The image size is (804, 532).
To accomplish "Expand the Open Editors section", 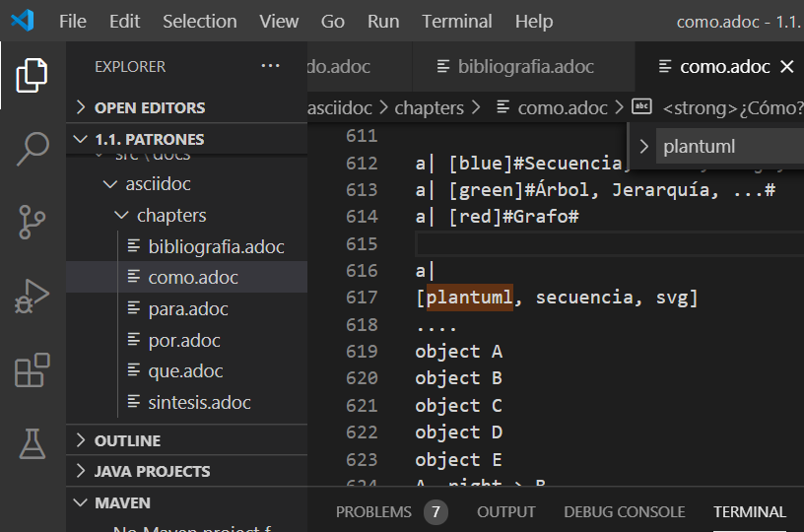I will point(150,107).
